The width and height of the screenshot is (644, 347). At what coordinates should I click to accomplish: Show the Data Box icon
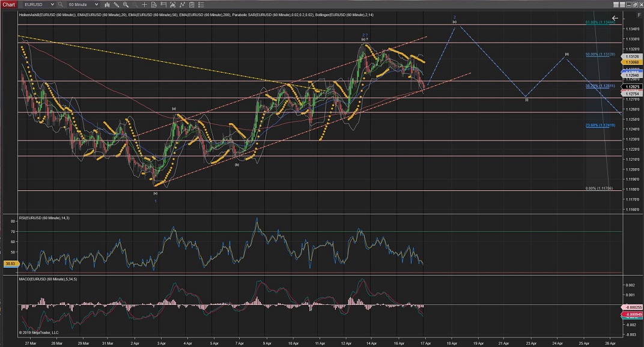click(x=154, y=4)
